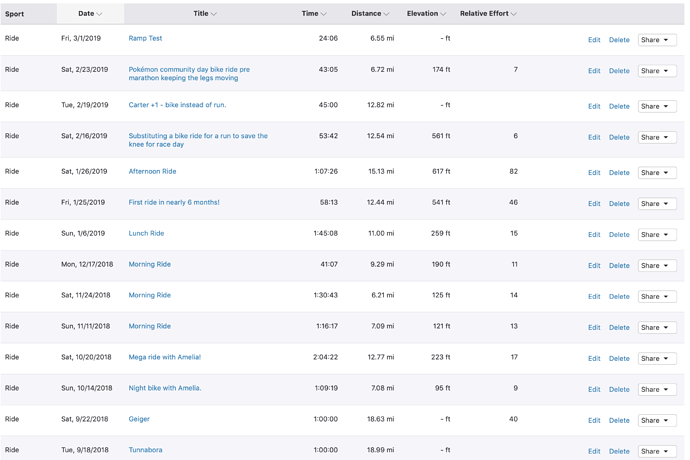Expand Share menu for Ramp Test
Screen dimensions: 690x460
(657, 40)
